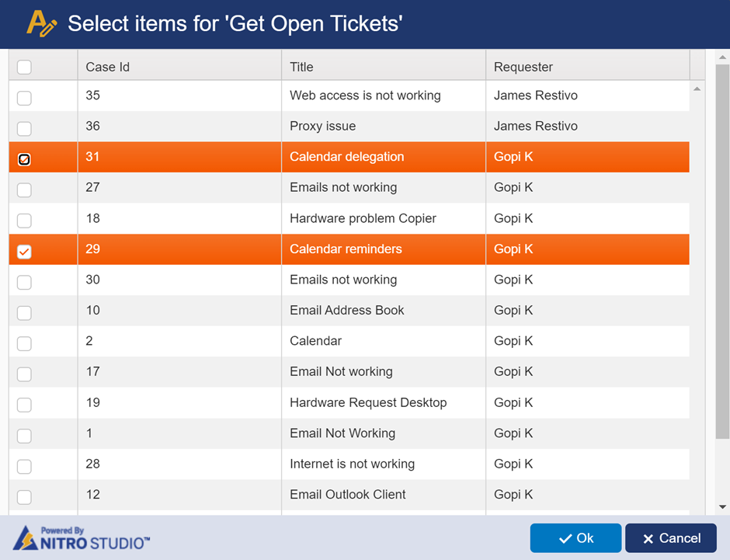
Task: Click the Ok button
Action: pos(575,538)
